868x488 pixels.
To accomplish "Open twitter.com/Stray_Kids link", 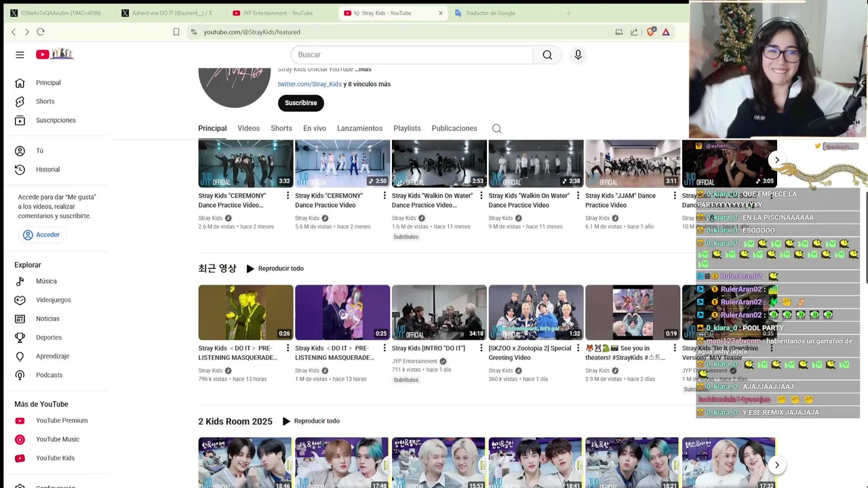I will tap(309, 84).
